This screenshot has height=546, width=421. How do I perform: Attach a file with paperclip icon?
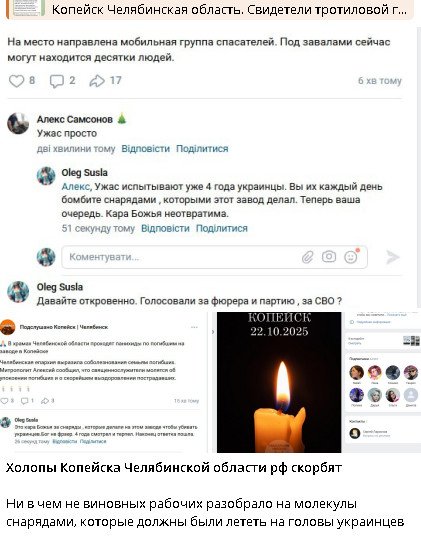click(x=307, y=257)
